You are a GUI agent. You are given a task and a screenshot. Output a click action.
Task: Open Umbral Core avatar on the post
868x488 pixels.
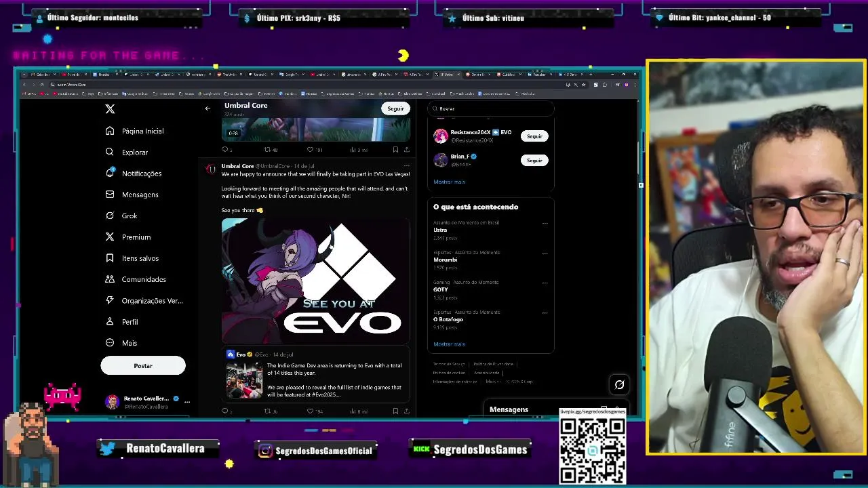(x=211, y=169)
